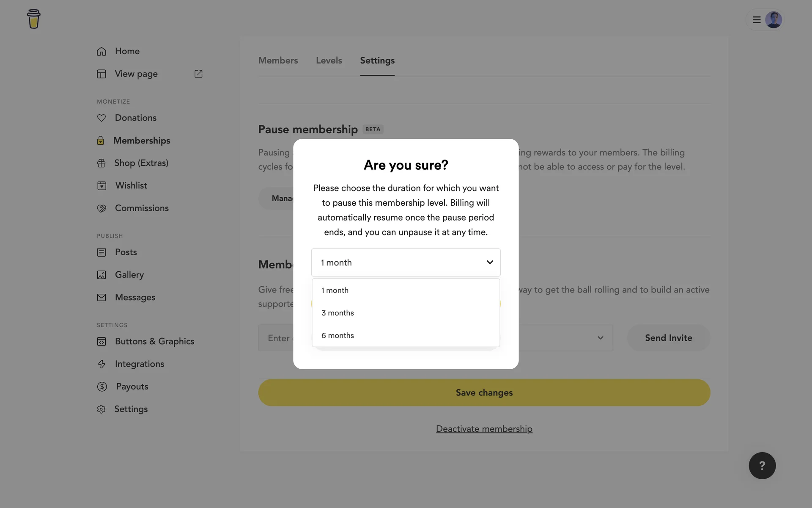Screen dimensions: 812x508
Task: Click the Gallery image icon
Action: tap(101, 275)
